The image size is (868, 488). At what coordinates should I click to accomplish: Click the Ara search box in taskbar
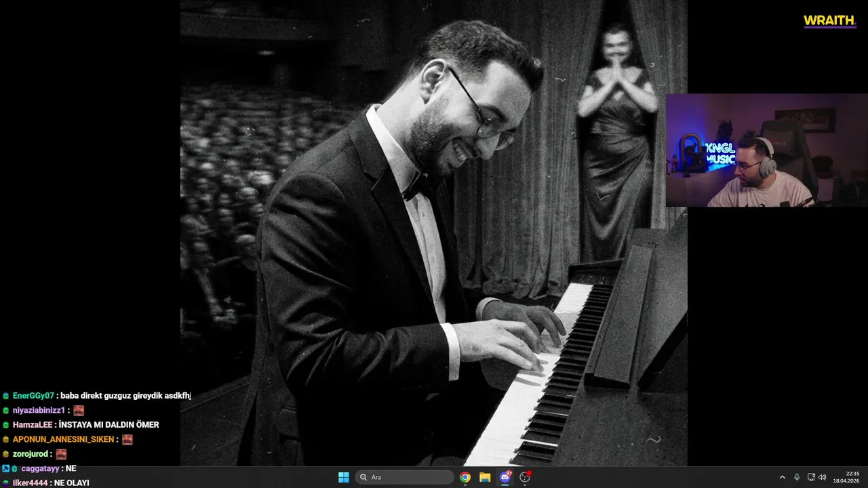[x=406, y=477]
